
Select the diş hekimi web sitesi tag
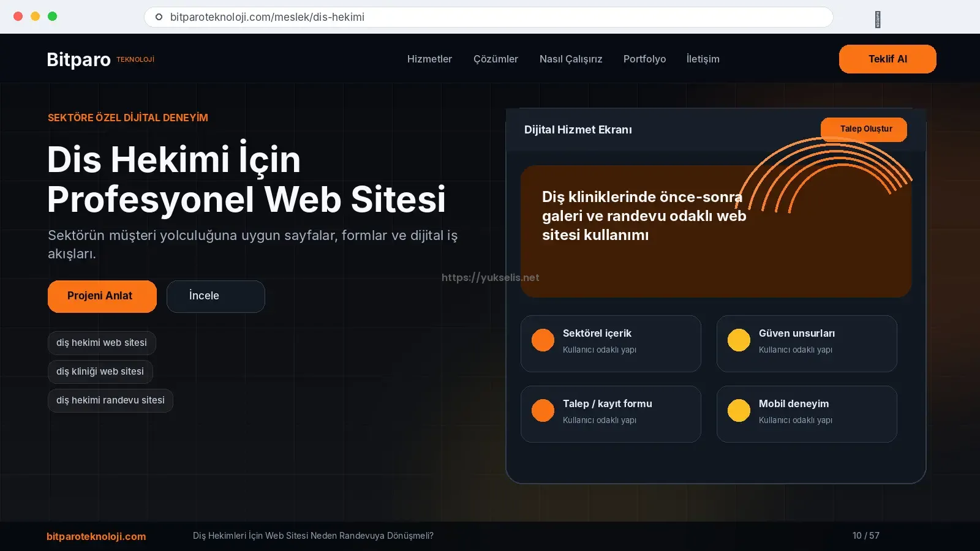click(x=102, y=343)
